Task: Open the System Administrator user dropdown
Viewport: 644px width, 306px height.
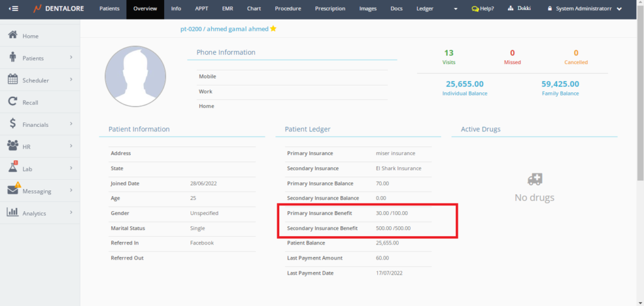Action: click(x=584, y=9)
